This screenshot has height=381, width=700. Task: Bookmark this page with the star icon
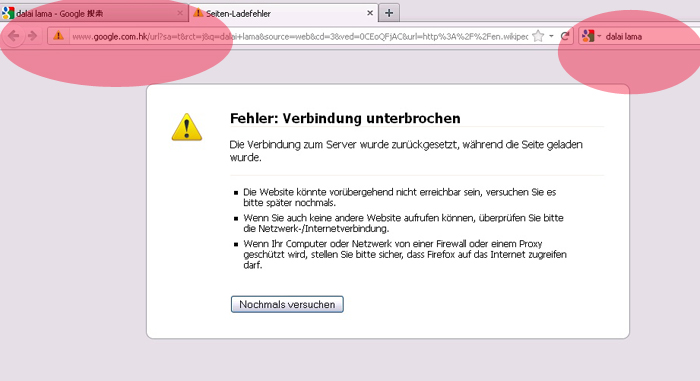pos(538,36)
